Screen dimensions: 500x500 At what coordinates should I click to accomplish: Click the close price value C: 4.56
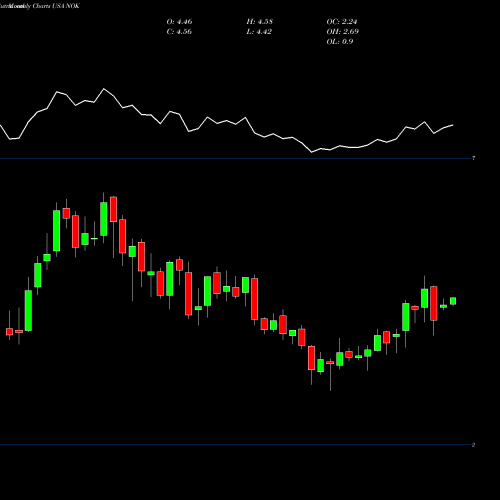pos(179,32)
